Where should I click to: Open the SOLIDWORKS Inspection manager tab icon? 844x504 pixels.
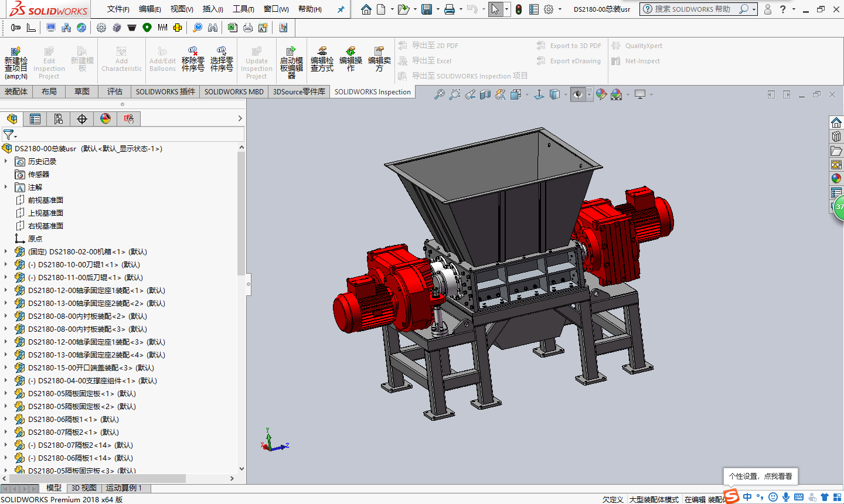[129, 119]
